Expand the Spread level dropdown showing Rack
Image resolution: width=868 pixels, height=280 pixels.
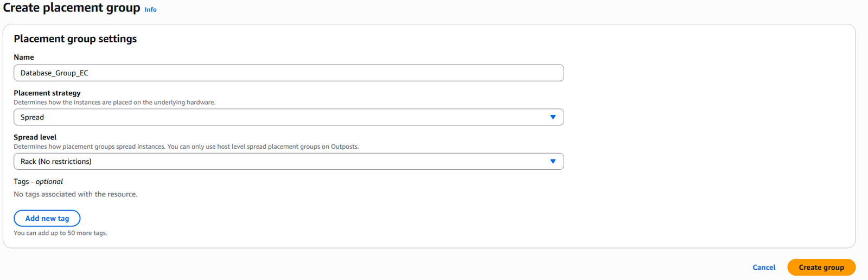[x=289, y=161]
